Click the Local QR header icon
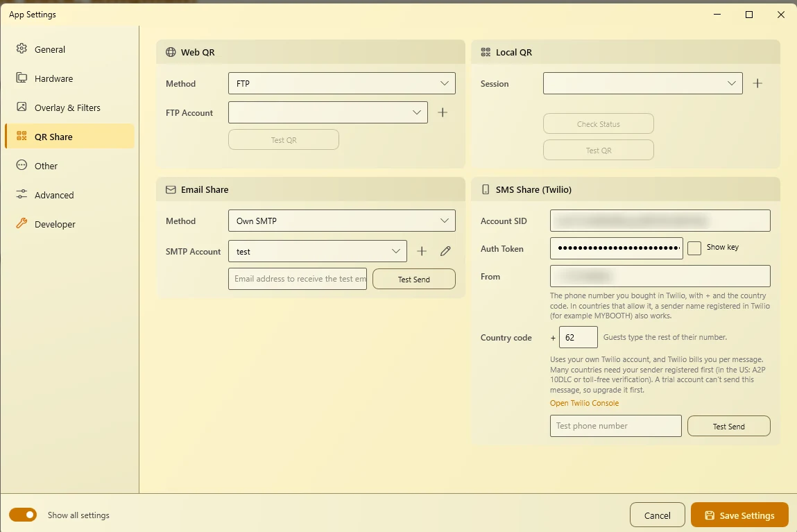Screen dimensions: 797x532 tap(486, 52)
